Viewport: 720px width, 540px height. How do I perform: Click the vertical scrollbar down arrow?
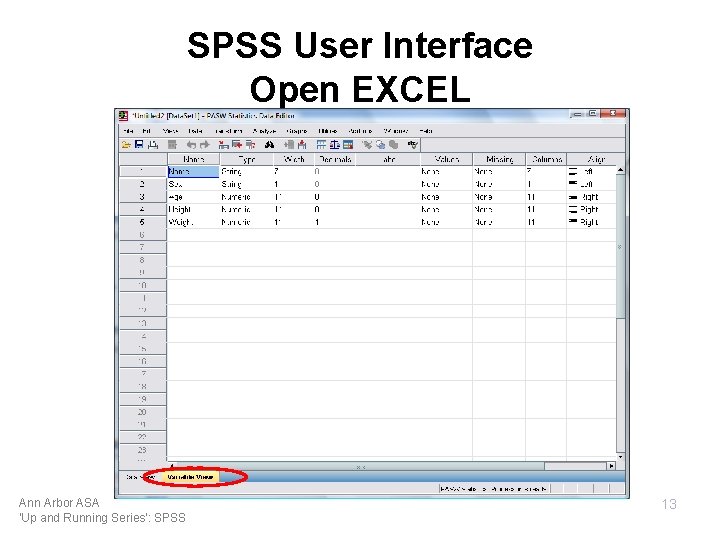click(x=620, y=457)
